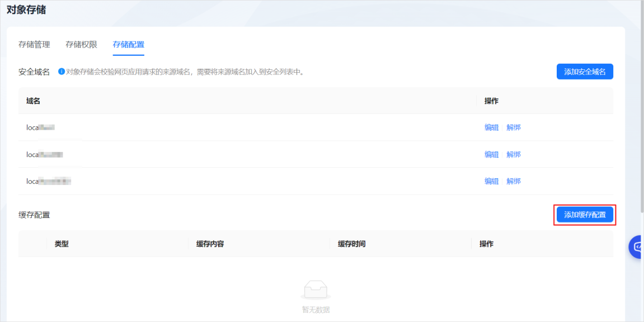
Task: Click 编辑 for the first domain row
Action: coord(492,127)
